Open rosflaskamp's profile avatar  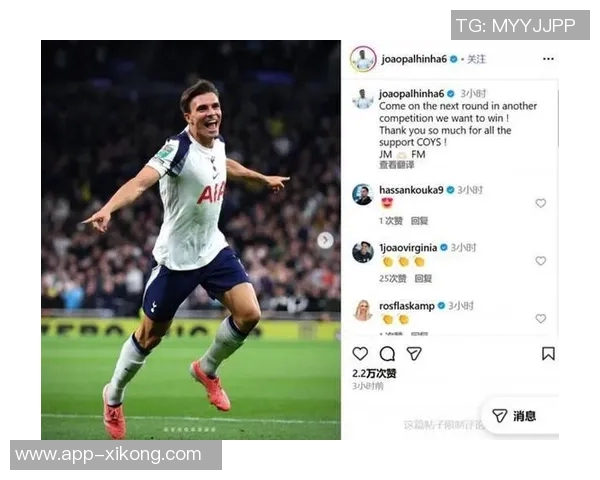click(x=362, y=310)
